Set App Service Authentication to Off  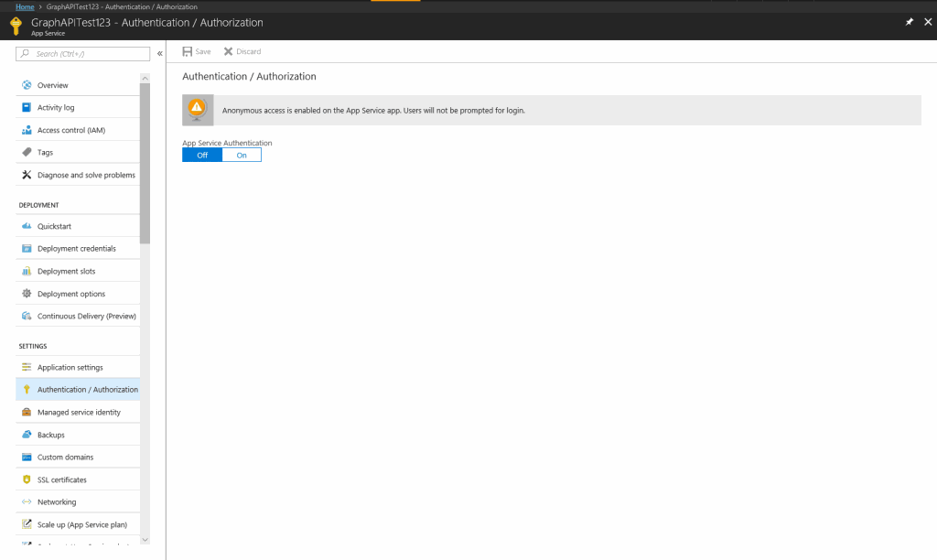[x=202, y=156]
